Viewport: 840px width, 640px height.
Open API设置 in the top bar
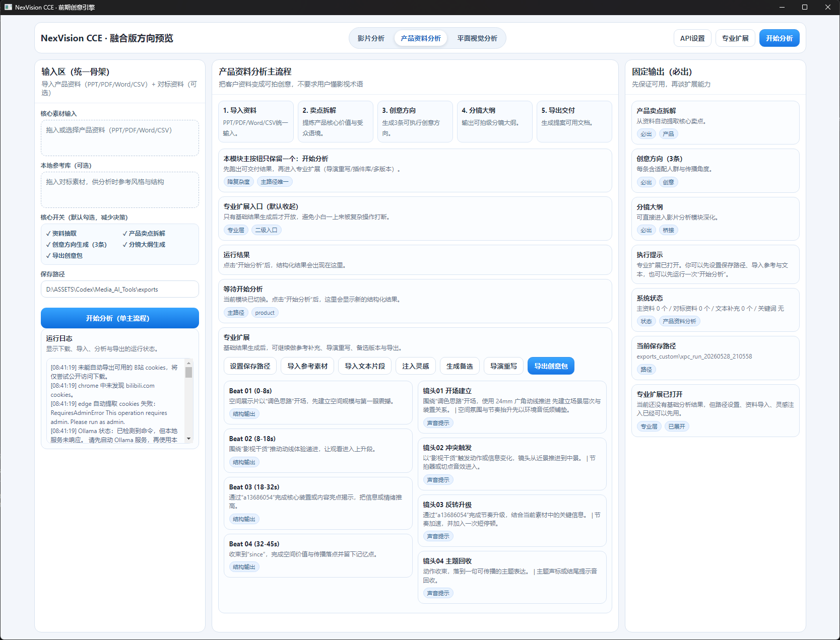click(x=692, y=38)
